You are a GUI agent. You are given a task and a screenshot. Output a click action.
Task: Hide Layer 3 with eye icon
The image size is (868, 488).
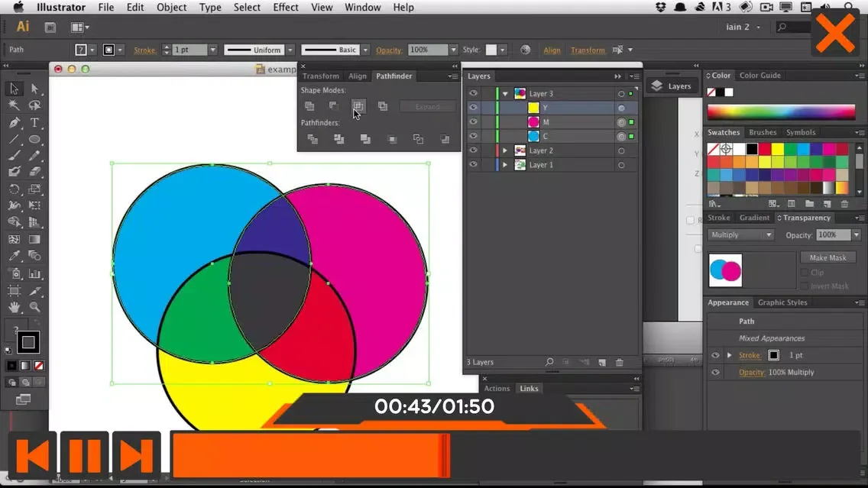tap(473, 93)
